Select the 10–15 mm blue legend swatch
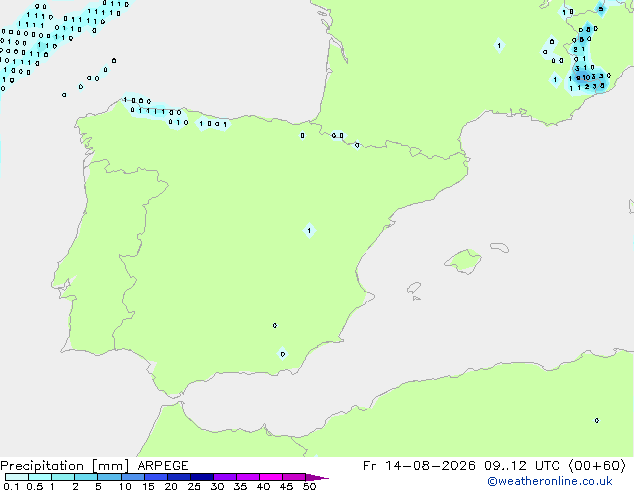This screenshot has width=634, height=490. click(132, 477)
